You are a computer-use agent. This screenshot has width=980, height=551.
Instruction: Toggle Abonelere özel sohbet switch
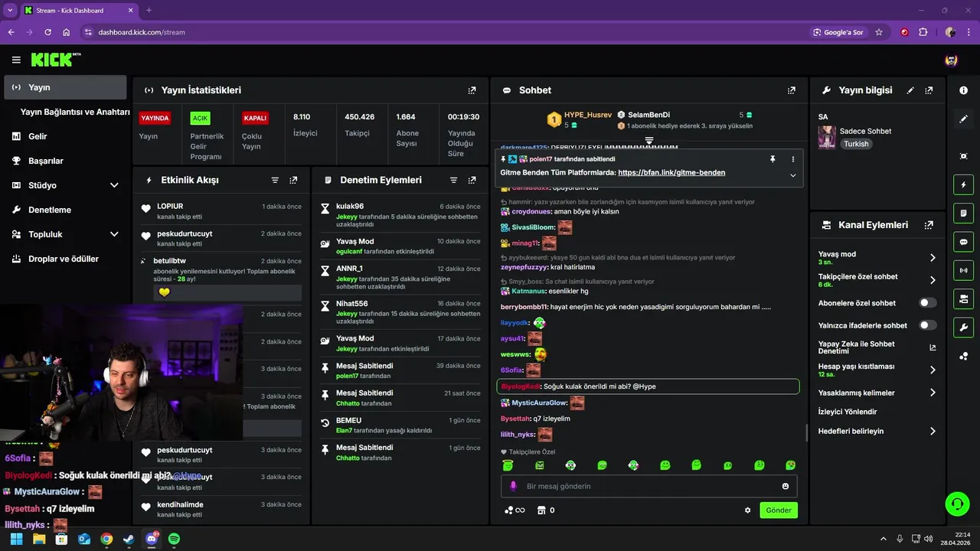pyautogui.click(x=927, y=303)
